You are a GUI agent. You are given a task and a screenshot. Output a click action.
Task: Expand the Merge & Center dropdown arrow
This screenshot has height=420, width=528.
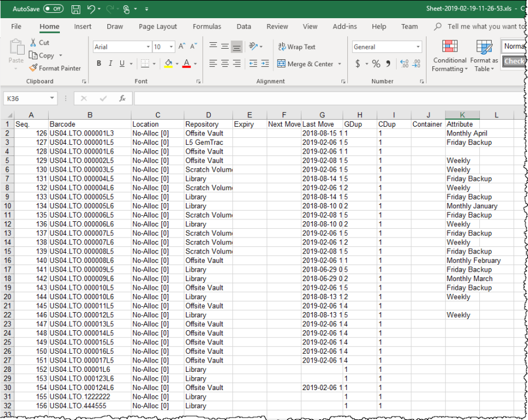click(340, 64)
